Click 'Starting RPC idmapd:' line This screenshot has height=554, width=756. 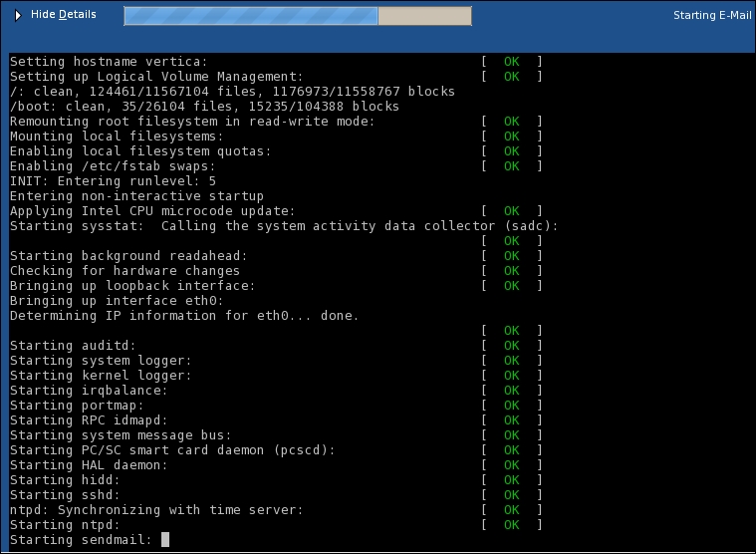89,420
